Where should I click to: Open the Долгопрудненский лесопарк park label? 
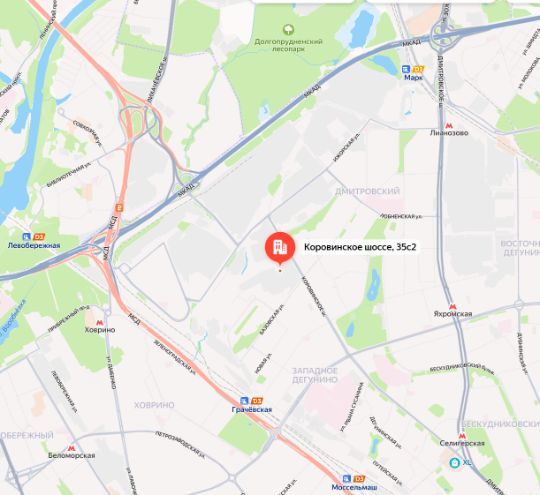coord(289,45)
